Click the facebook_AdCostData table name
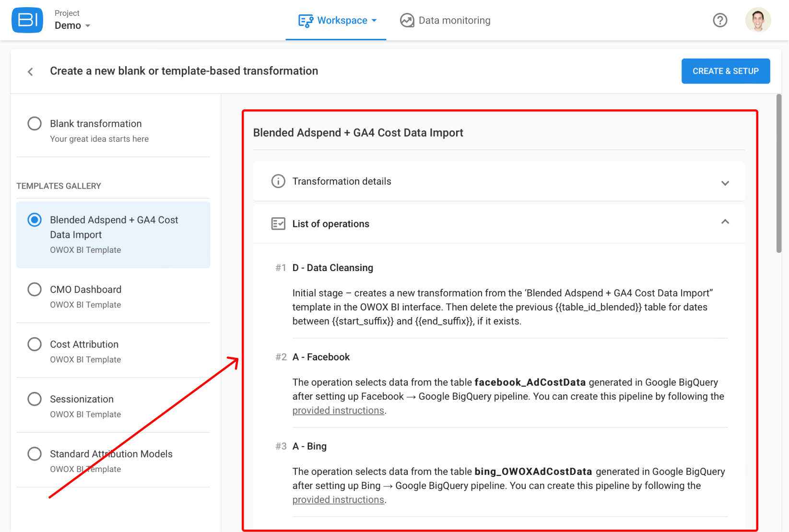789x532 pixels. (x=530, y=382)
